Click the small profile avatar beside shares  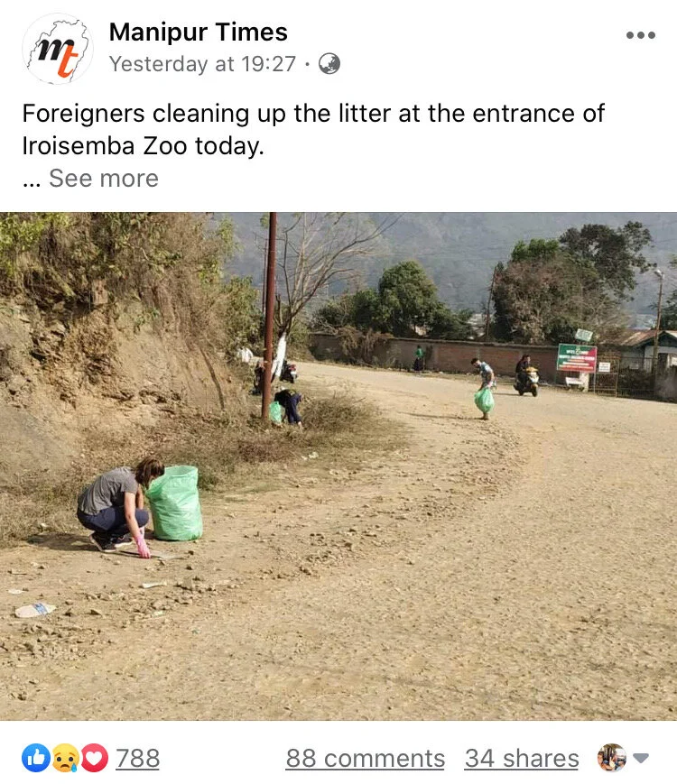tap(611, 758)
